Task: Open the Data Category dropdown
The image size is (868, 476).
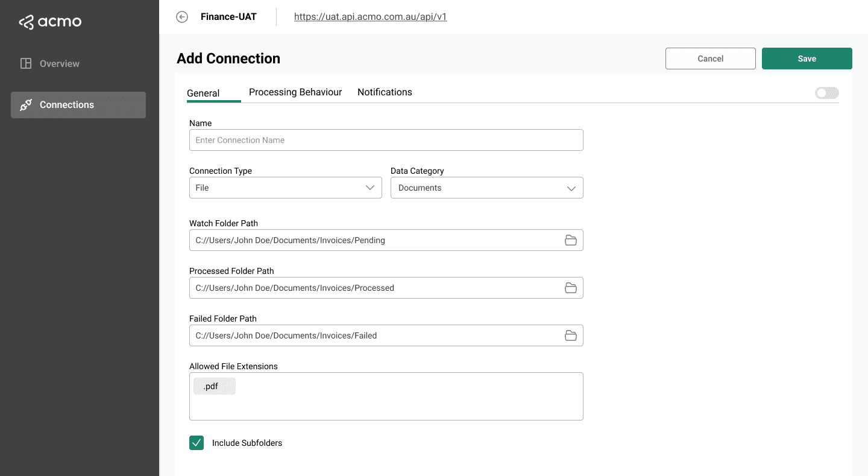Action: [486, 188]
